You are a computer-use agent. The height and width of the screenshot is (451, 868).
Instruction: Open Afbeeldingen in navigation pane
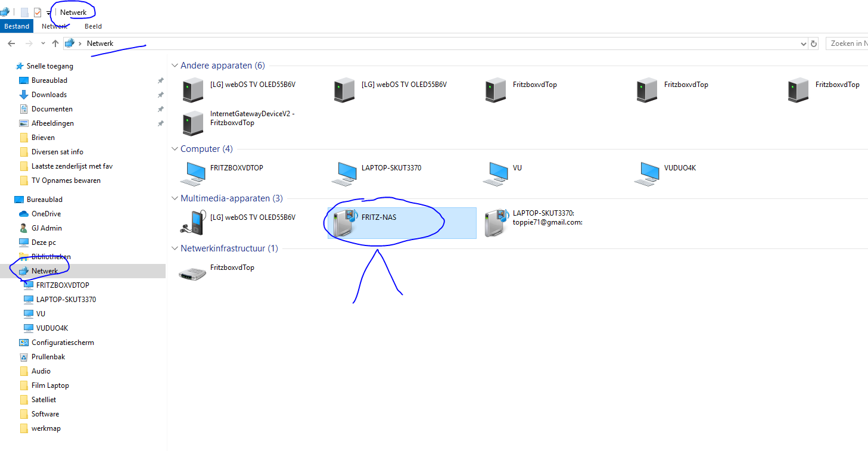point(52,123)
